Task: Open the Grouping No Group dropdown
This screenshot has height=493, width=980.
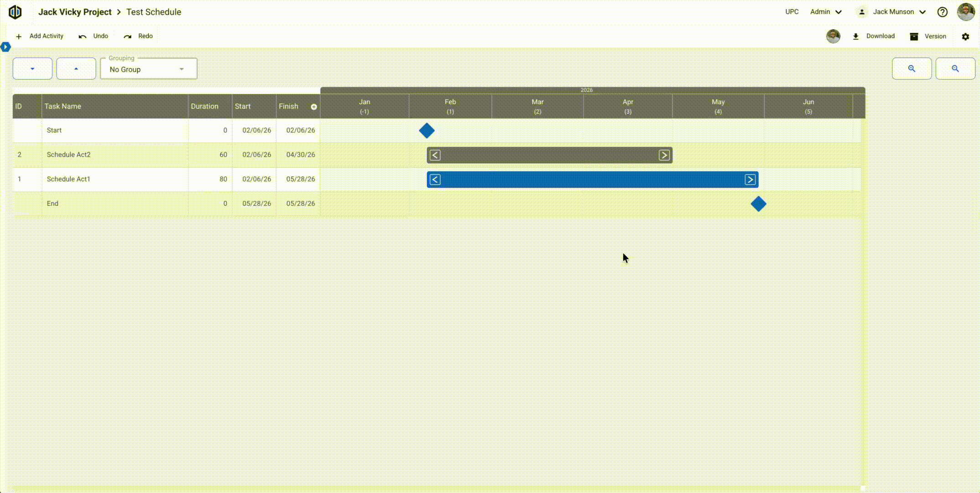Action: tap(149, 69)
